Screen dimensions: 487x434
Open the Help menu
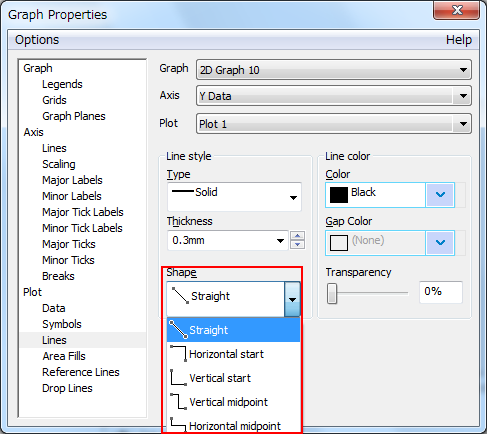point(459,40)
